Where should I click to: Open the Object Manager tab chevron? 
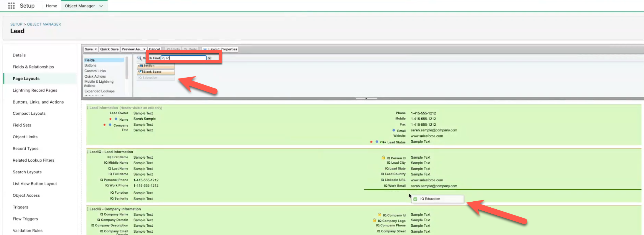pos(101,6)
